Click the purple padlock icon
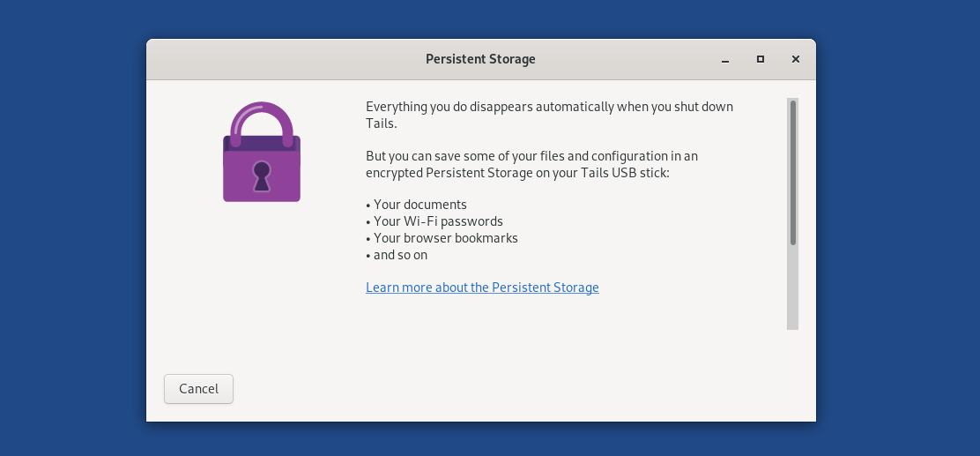 [x=262, y=152]
